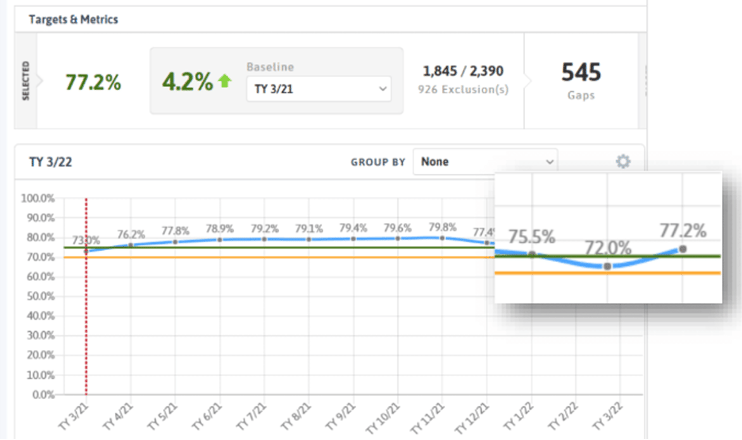Click the orange threshold line on the chart
This screenshot has width=742, height=440.
[300, 258]
